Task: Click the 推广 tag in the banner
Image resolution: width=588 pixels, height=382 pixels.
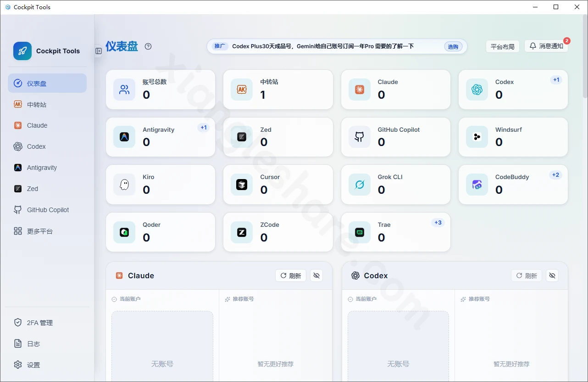Action: pos(220,46)
